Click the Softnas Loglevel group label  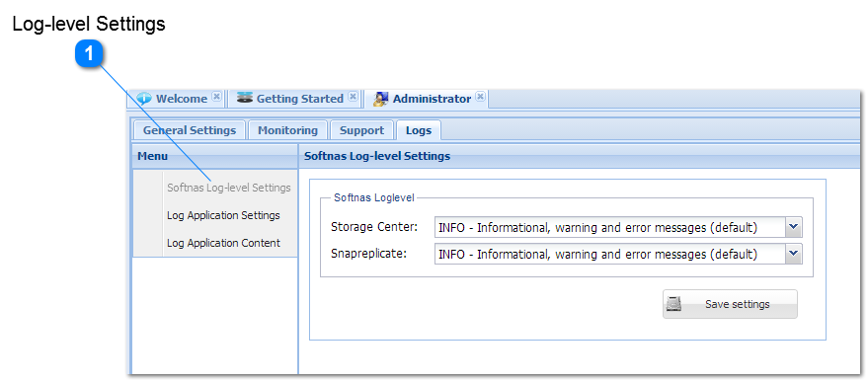coord(374,197)
